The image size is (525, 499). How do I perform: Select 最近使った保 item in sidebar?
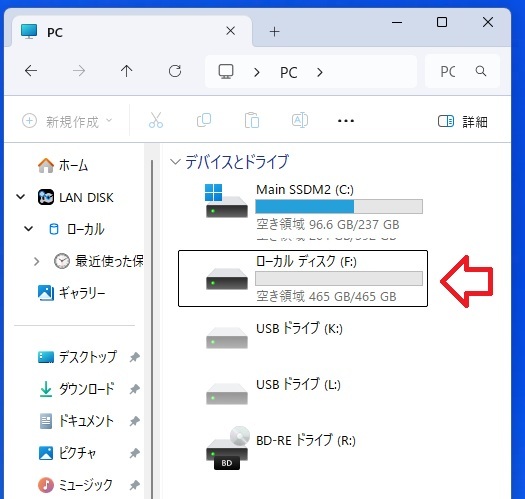[99, 261]
